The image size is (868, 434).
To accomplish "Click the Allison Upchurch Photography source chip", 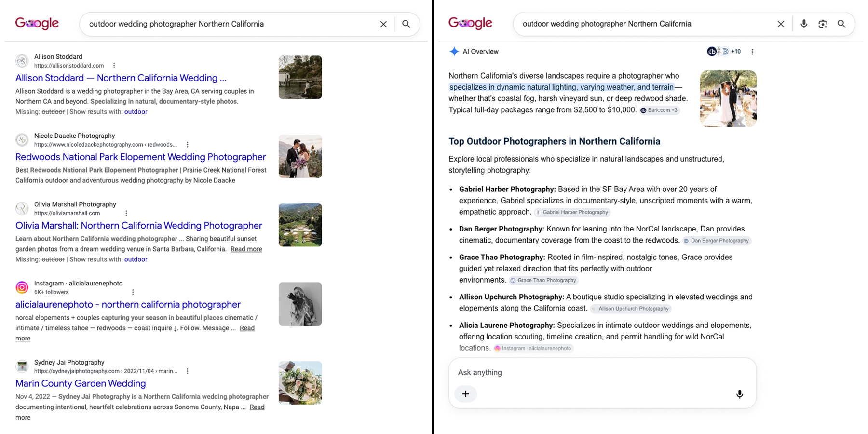I will pyautogui.click(x=630, y=309).
